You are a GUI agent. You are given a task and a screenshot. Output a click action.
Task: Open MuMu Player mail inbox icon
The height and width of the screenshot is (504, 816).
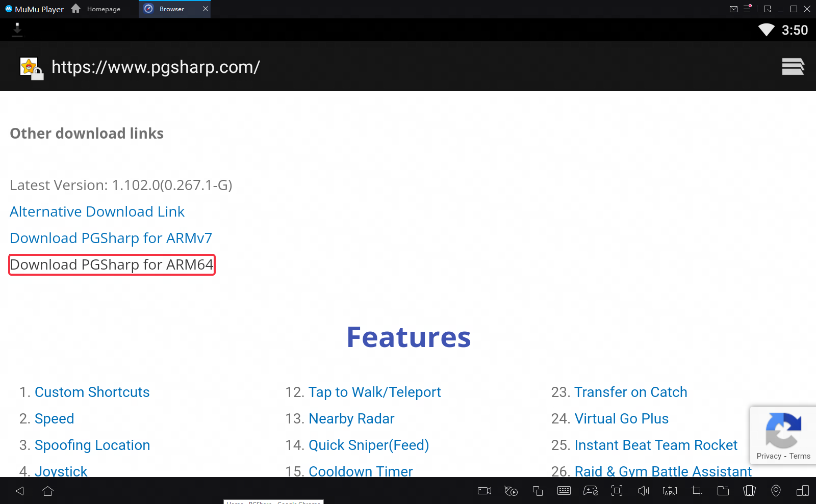(x=733, y=9)
